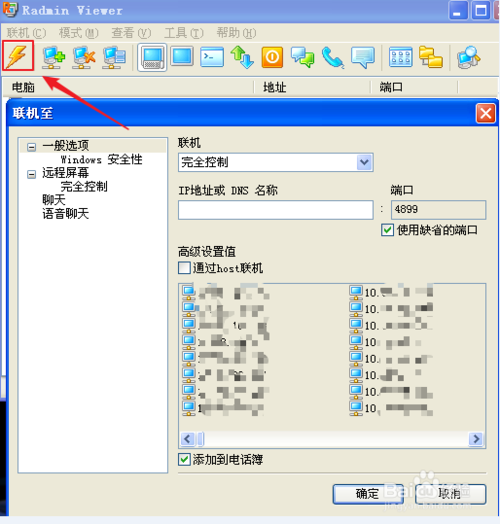Open the yellow folder tree icon in the toolbar
Viewport: 500px width, 524px height.
coord(431,57)
